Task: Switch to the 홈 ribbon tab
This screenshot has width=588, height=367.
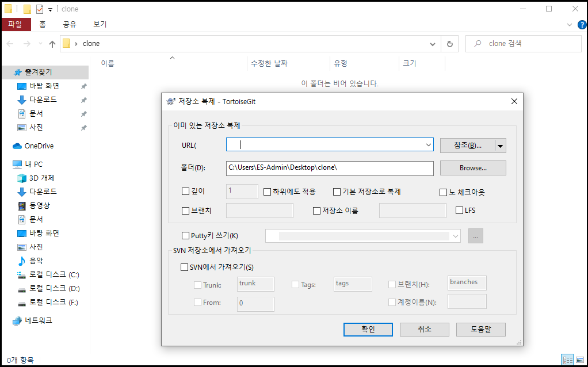Action: coord(43,24)
